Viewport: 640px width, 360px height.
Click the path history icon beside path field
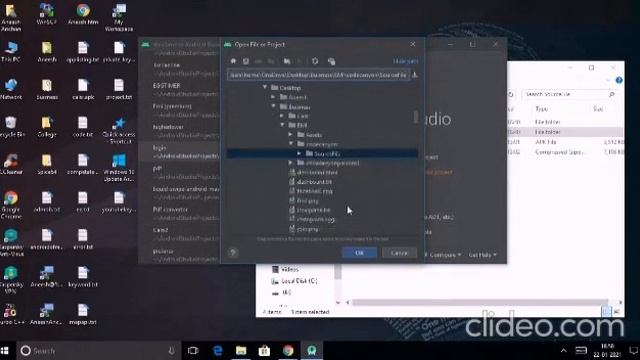click(x=415, y=75)
